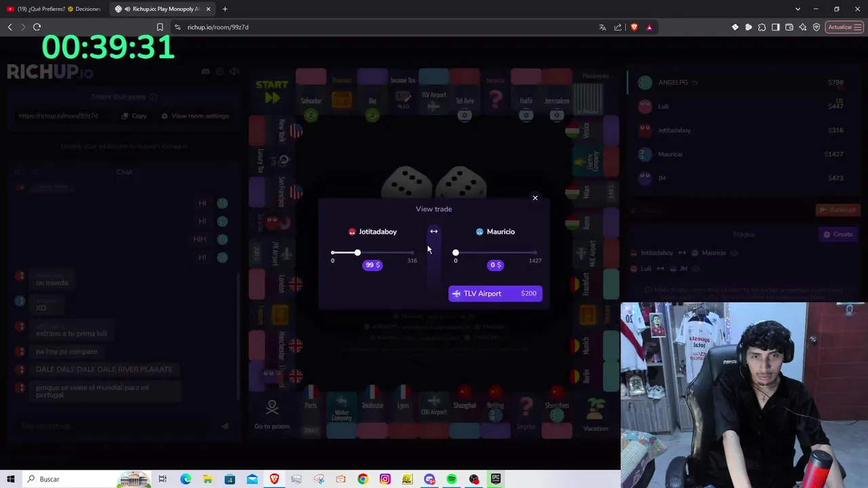Toggle the game sound speaker icon
868x488 pixels.
pyautogui.click(x=234, y=71)
